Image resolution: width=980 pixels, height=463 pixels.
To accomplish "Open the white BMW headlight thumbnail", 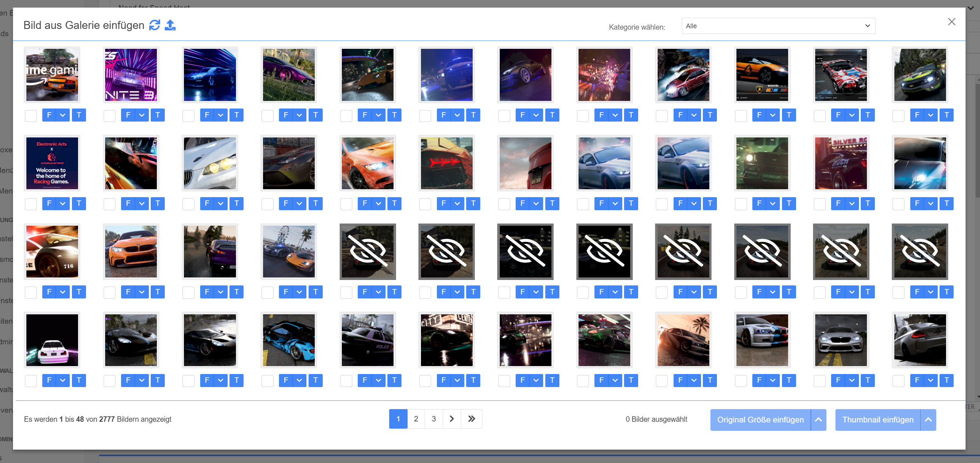I will point(210,163).
